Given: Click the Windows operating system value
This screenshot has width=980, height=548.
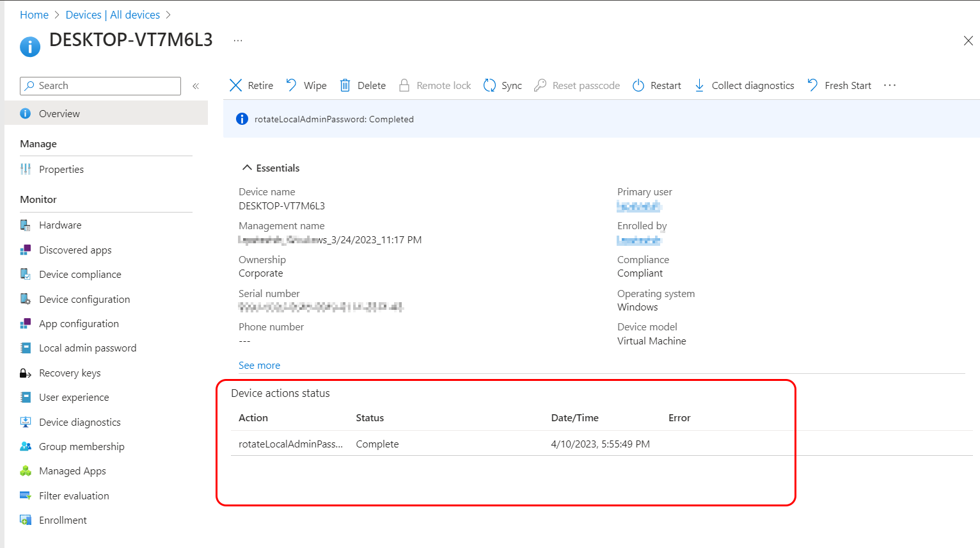Looking at the screenshot, I should [637, 307].
